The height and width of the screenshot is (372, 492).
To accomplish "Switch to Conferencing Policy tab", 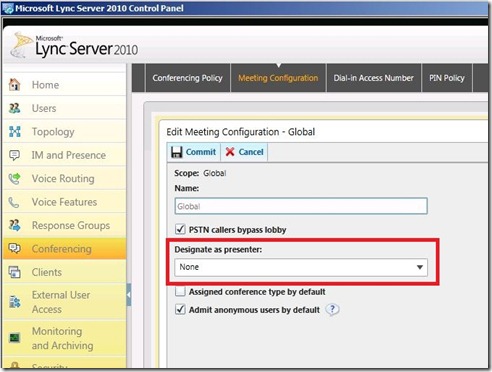I will (x=188, y=78).
